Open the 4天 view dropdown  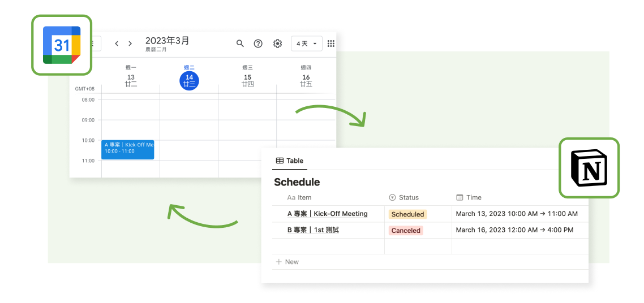click(306, 44)
